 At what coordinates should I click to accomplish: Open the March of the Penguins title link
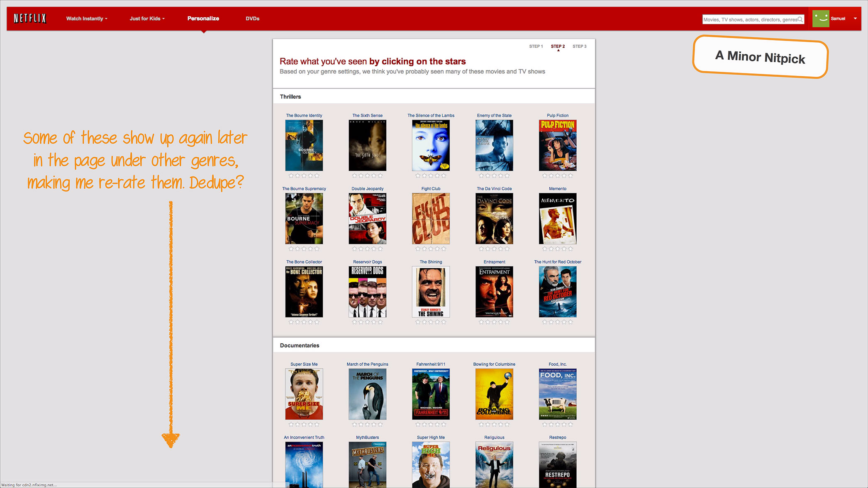368,364
